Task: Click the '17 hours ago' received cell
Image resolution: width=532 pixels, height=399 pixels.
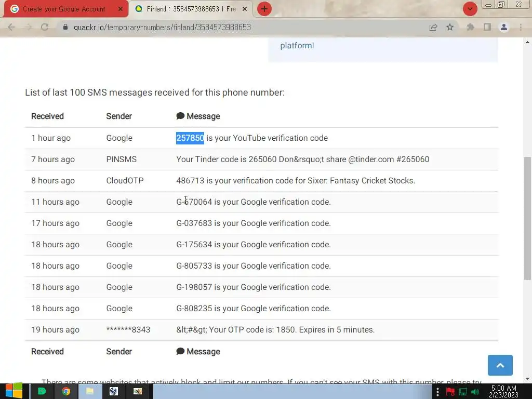Action: coord(55,223)
